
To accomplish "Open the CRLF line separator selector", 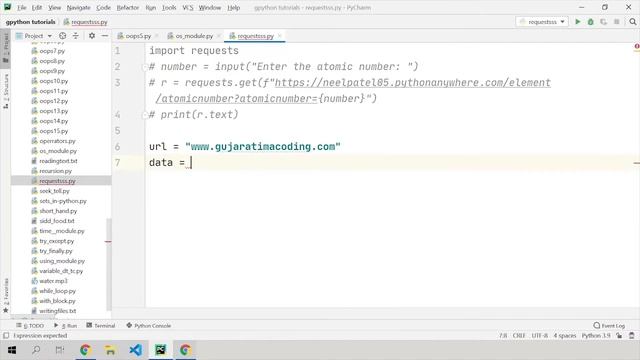I will click(519, 336).
